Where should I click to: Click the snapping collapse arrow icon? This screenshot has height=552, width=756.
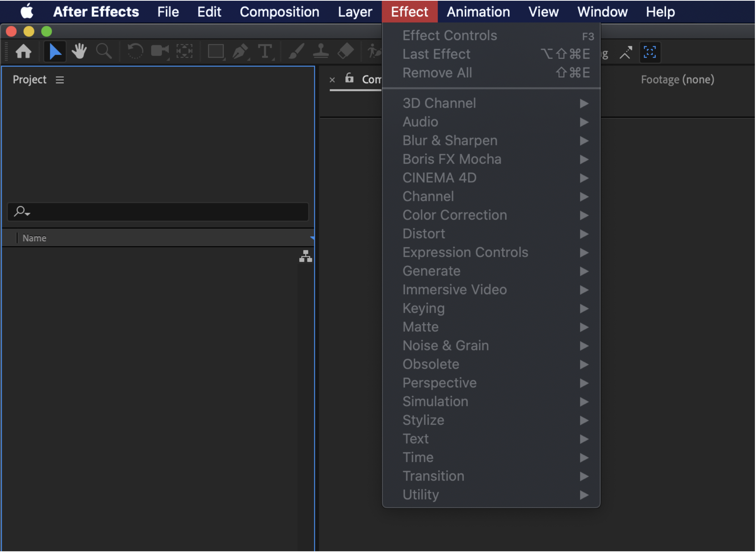[626, 52]
